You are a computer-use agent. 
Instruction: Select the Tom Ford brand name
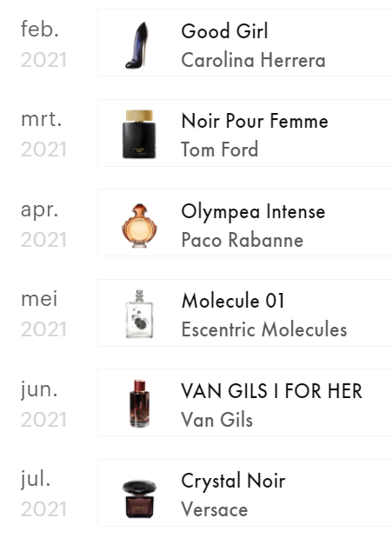[220, 149]
